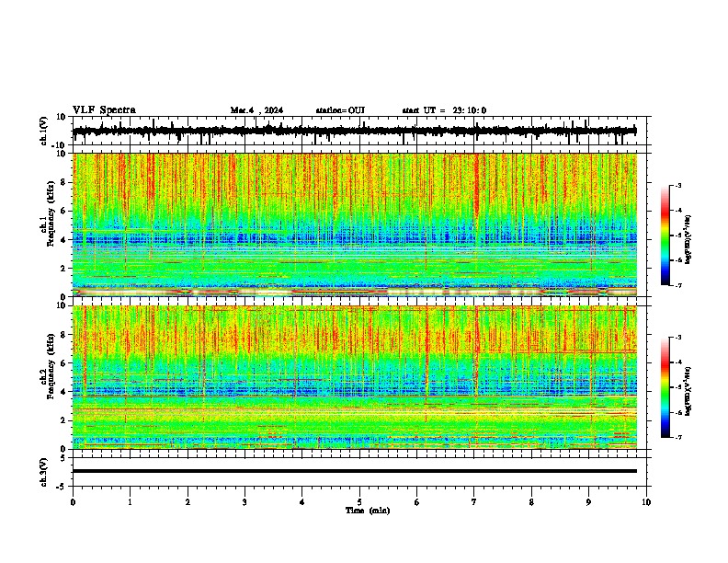This screenshot has height=563, width=728.
Task: Click the time axis tick label "5"
Action: pyautogui.click(x=359, y=502)
